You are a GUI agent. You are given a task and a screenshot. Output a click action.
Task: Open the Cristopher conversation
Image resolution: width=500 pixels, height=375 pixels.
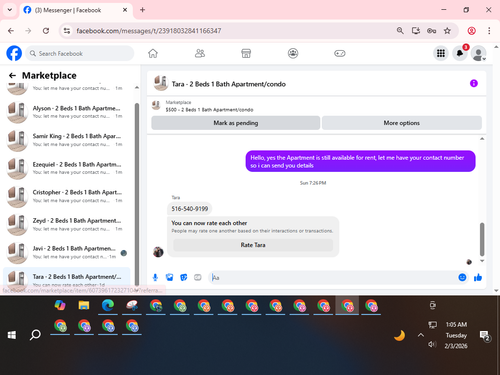tap(66, 196)
